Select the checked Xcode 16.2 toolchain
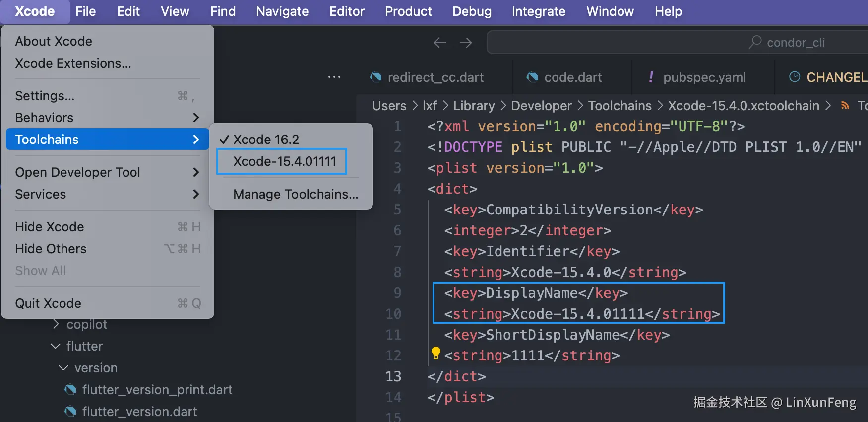Image resolution: width=868 pixels, height=422 pixels. pos(266,140)
